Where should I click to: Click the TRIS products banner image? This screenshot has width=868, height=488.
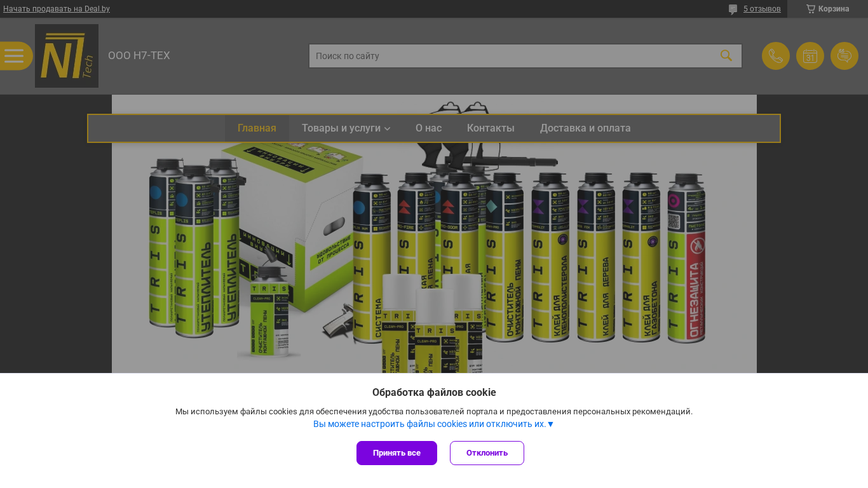pyautogui.click(x=434, y=234)
